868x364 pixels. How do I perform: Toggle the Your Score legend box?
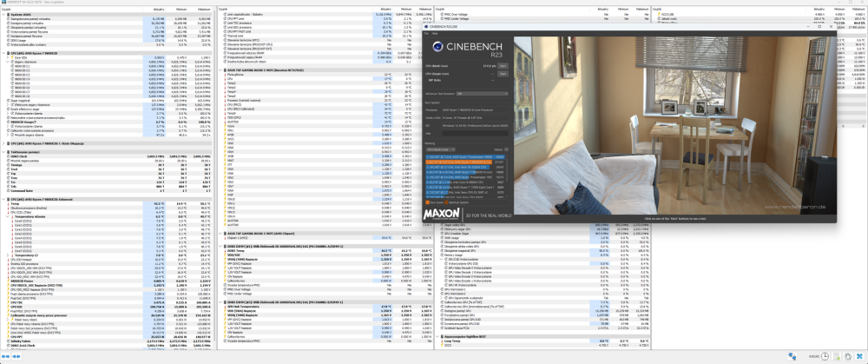427,202
